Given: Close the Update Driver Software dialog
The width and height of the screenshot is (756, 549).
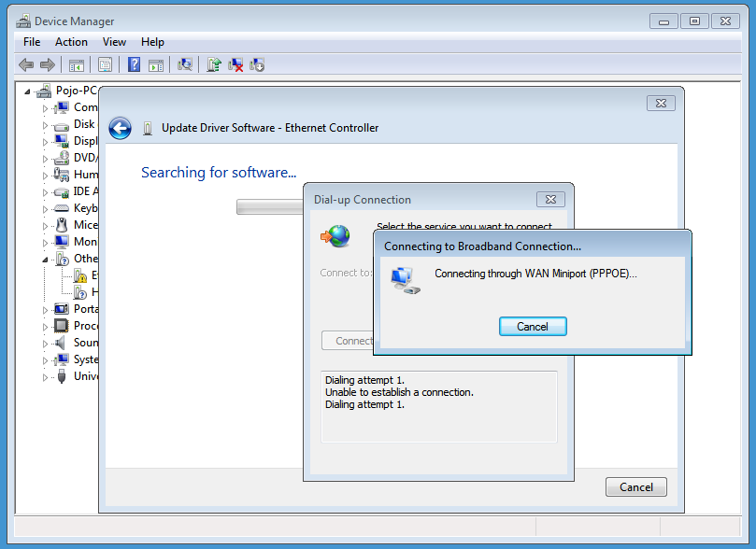Looking at the screenshot, I should click(x=661, y=103).
